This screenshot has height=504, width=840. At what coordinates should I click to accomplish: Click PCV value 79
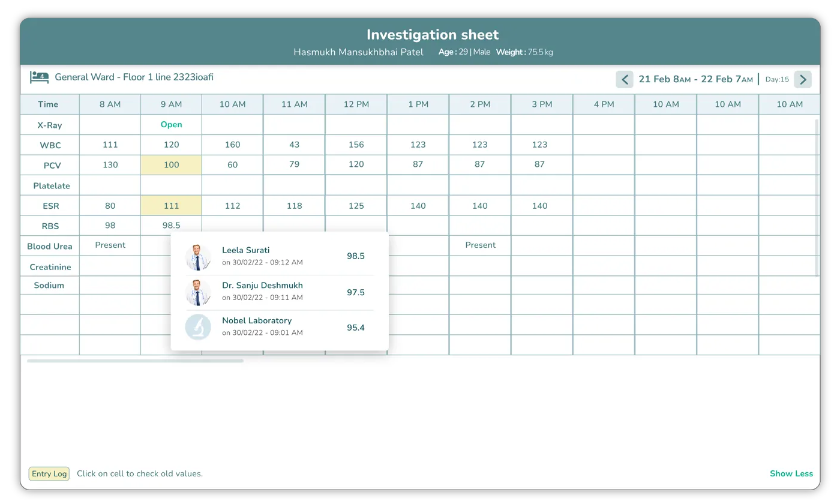(x=294, y=164)
